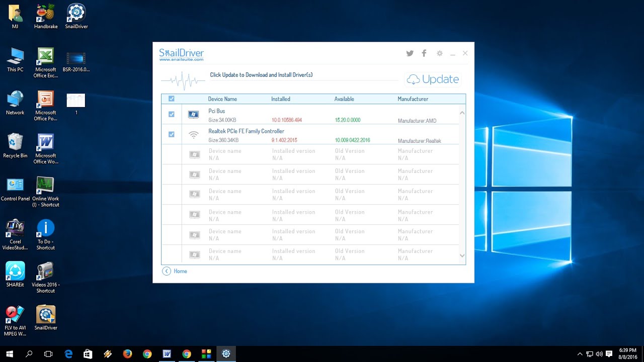Click the Available column header
The width and height of the screenshot is (644, 362).
click(344, 99)
